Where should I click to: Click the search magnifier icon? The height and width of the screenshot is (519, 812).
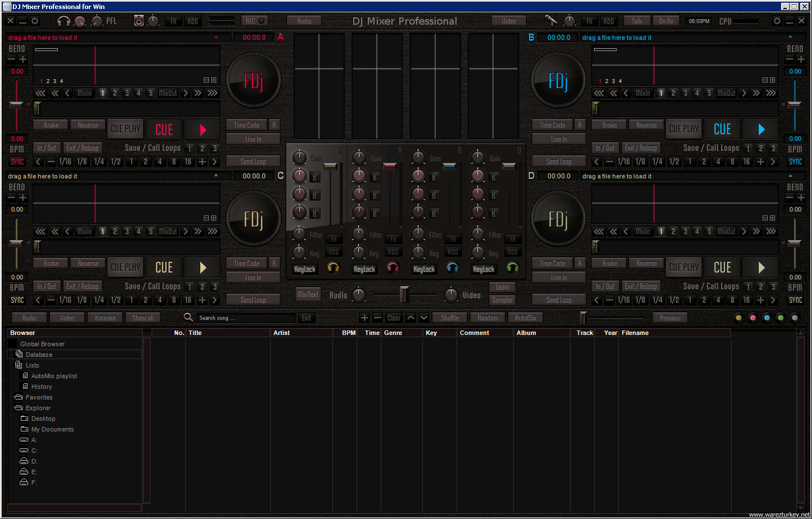pos(189,318)
